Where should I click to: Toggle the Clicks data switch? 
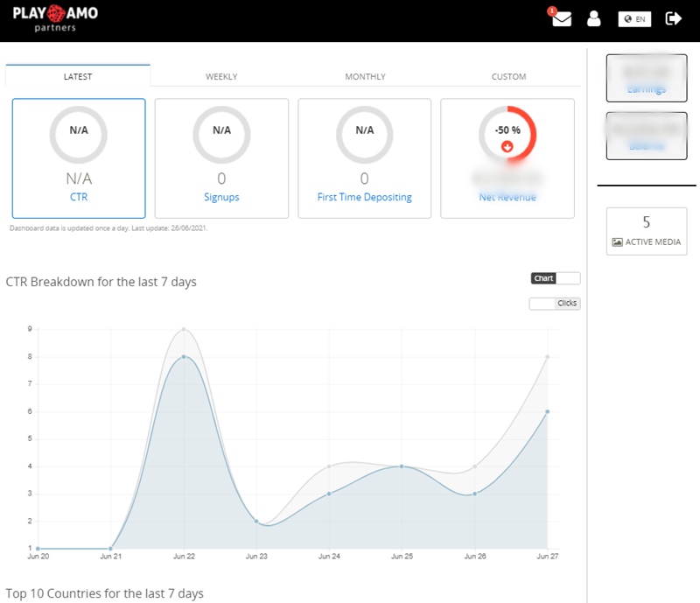(555, 304)
